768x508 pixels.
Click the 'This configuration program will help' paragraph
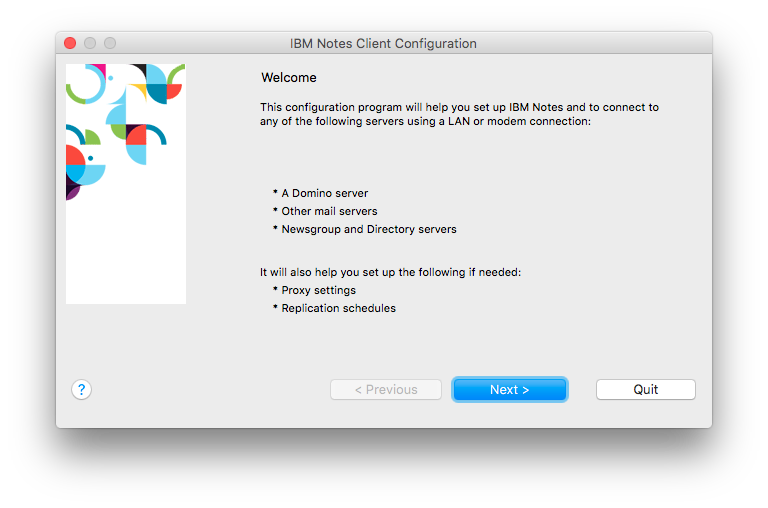(459, 114)
